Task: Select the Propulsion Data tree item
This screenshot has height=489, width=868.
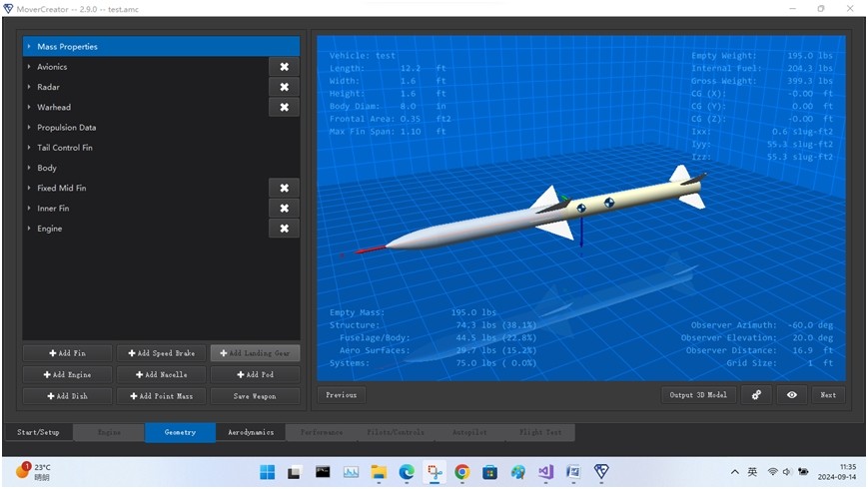Action: tap(67, 127)
